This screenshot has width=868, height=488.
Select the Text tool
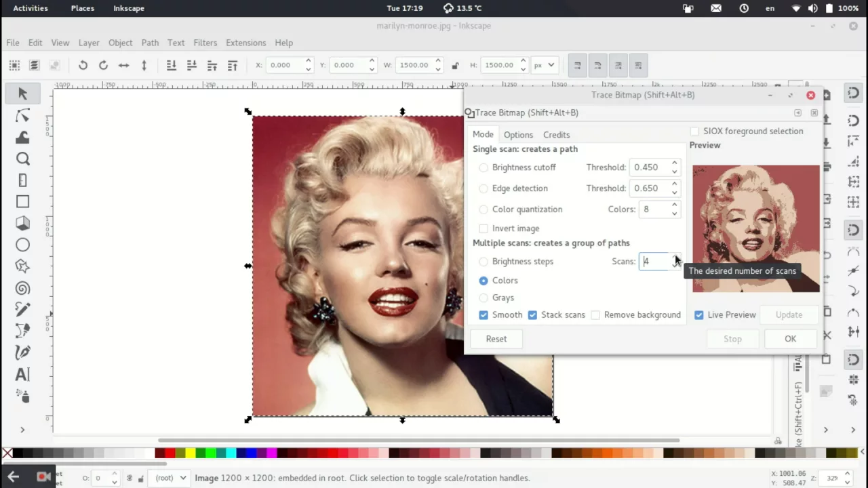(22, 374)
